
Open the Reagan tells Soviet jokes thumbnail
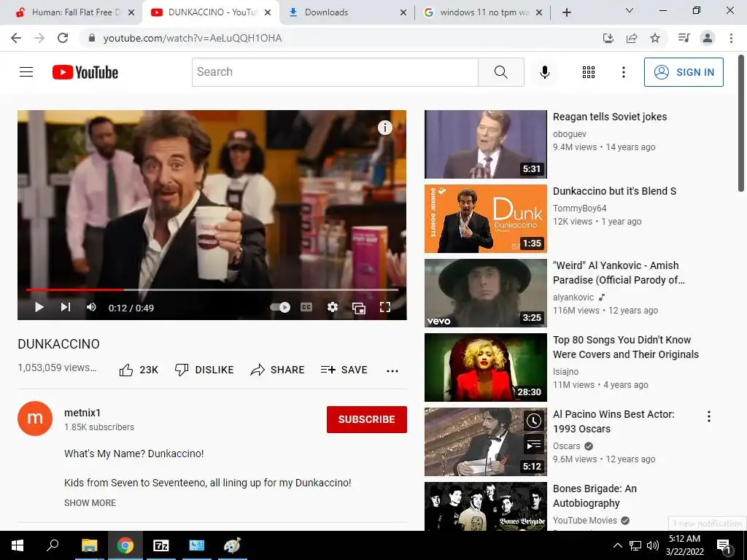[x=485, y=144]
